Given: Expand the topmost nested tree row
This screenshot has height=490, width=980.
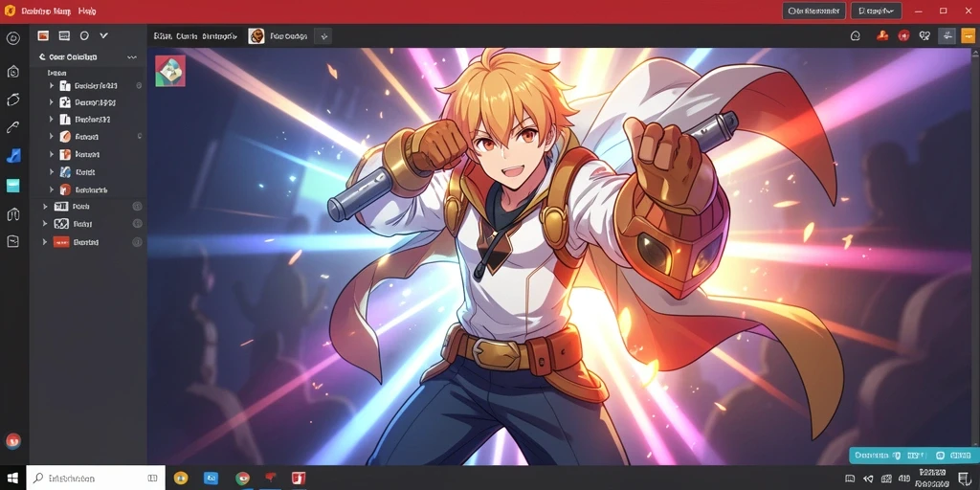Looking at the screenshot, I should 52,85.
